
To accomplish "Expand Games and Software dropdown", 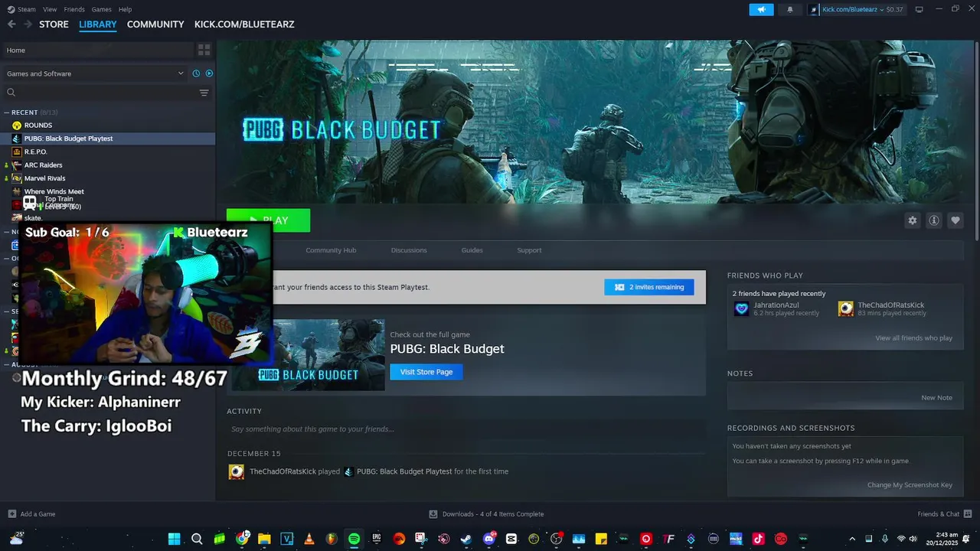I will click(181, 73).
